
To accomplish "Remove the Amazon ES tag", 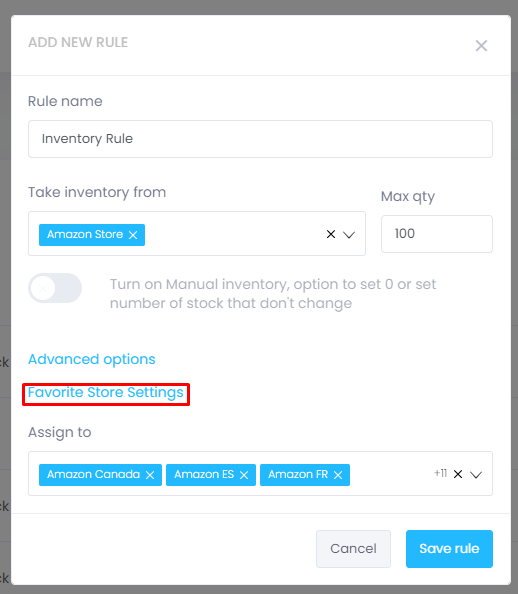I will pyautogui.click(x=244, y=475).
